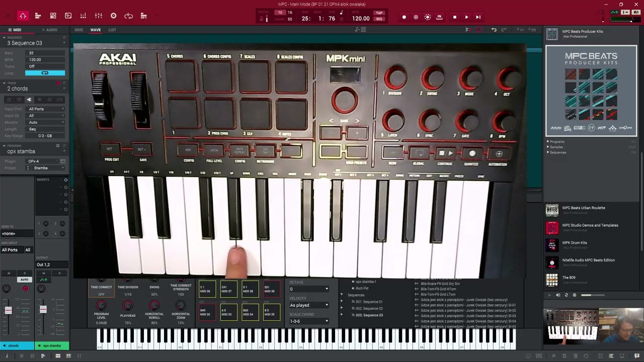Open the next sequence mode icon

[x=143, y=16]
